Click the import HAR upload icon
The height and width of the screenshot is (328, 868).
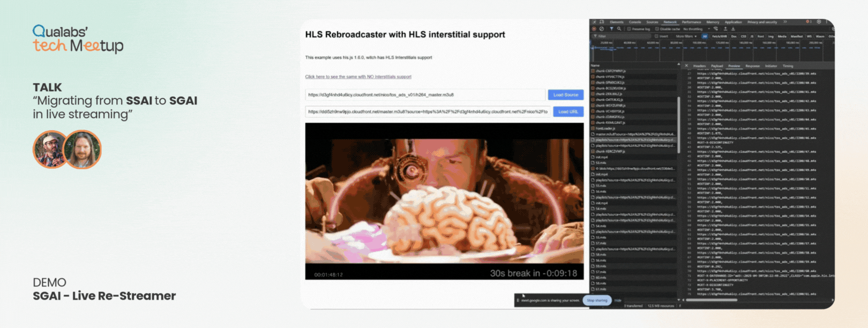coord(725,29)
